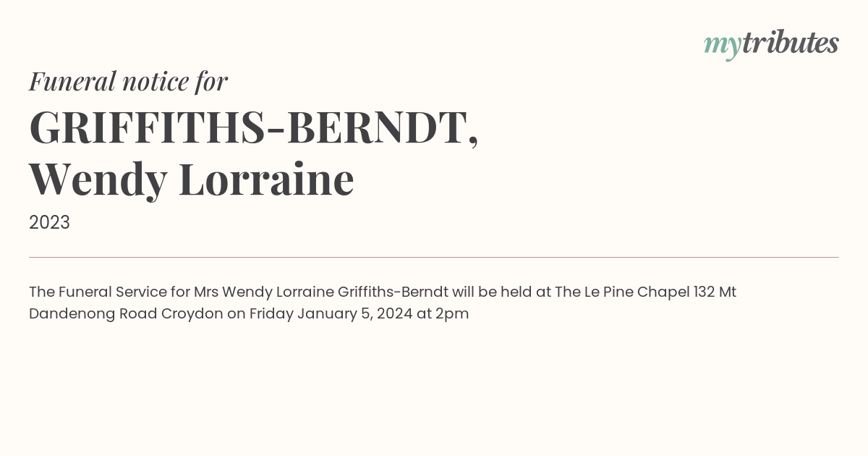
Task: Click the 'Wendy Lorraine' heading line
Action: (x=192, y=180)
